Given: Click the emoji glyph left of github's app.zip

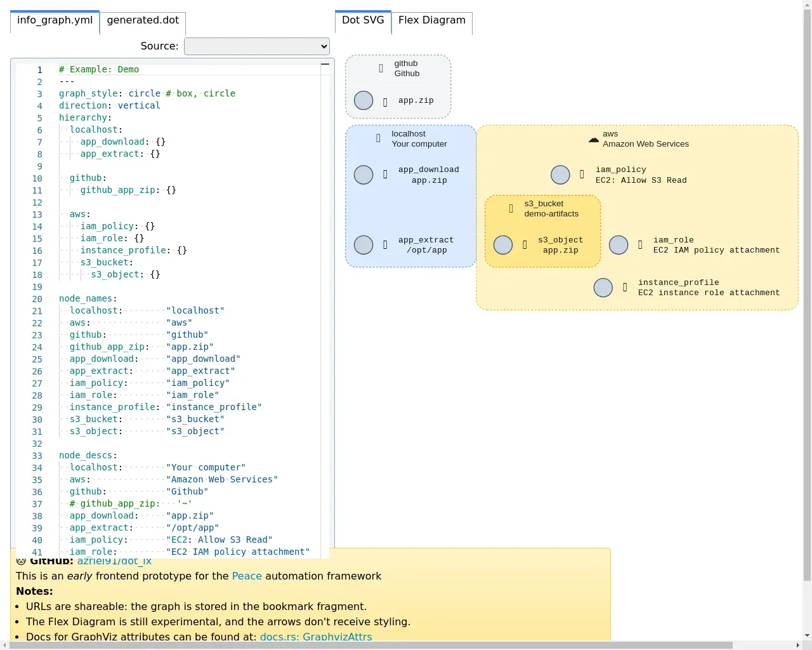Looking at the screenshot, I should [385, 102].
